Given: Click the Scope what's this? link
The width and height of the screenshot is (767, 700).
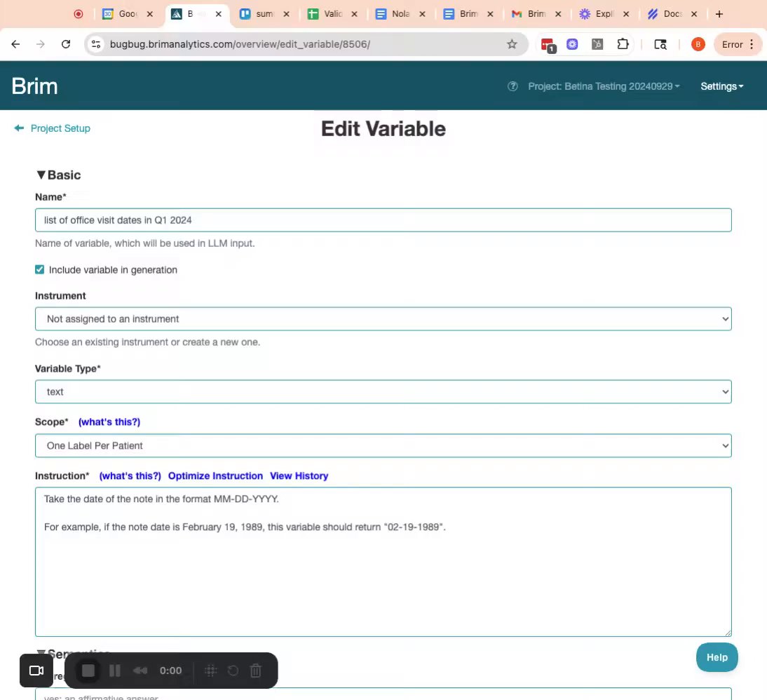Looking at the screenshot, I should [109, 422].
